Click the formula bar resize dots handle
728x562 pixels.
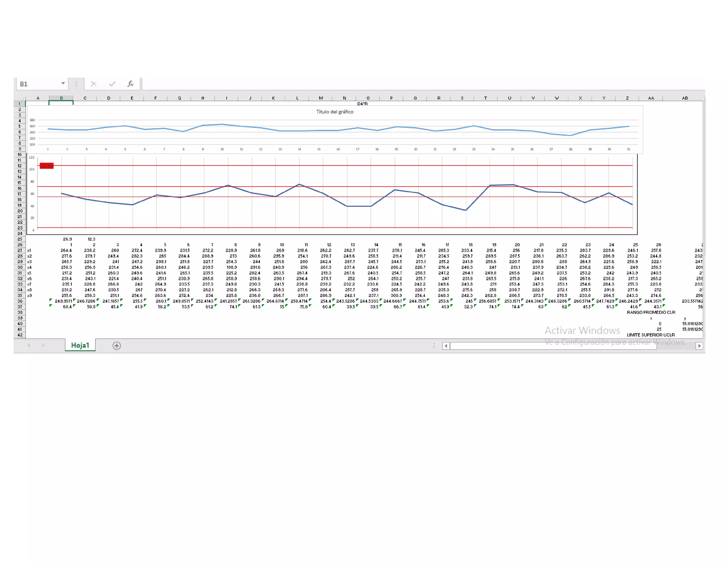click(76, 84)
